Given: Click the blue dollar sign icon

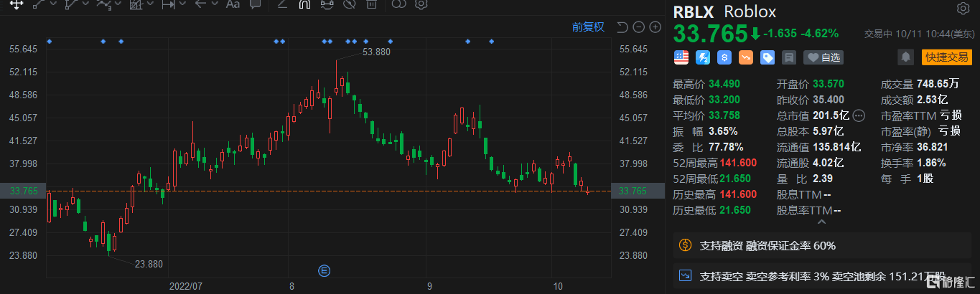Looking at the screenshot, I should point(724,57).
